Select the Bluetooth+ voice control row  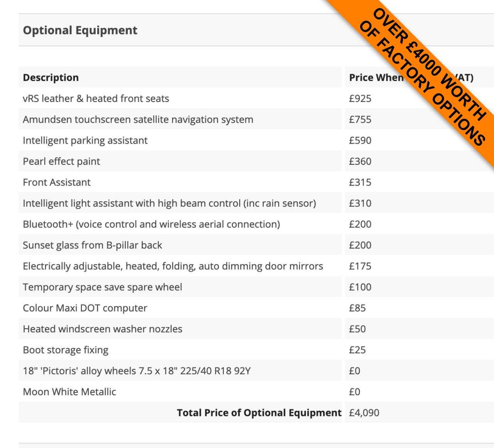tap(151, 224)
